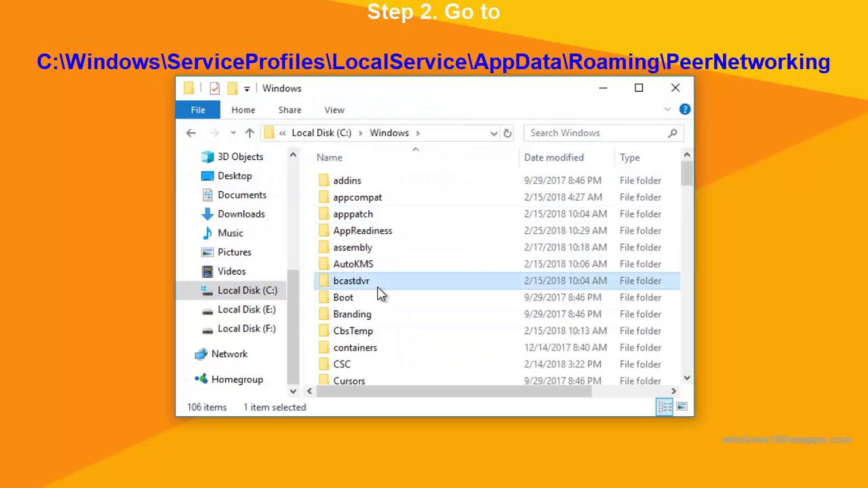
Task: Select Downloads in the navigation pane
Action: pyautogui.click(x=233, y=213)
